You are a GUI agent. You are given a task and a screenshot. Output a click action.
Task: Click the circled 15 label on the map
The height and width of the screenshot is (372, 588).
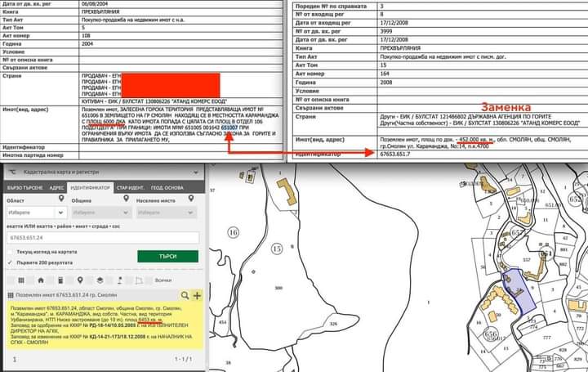[x=276, y=249]
